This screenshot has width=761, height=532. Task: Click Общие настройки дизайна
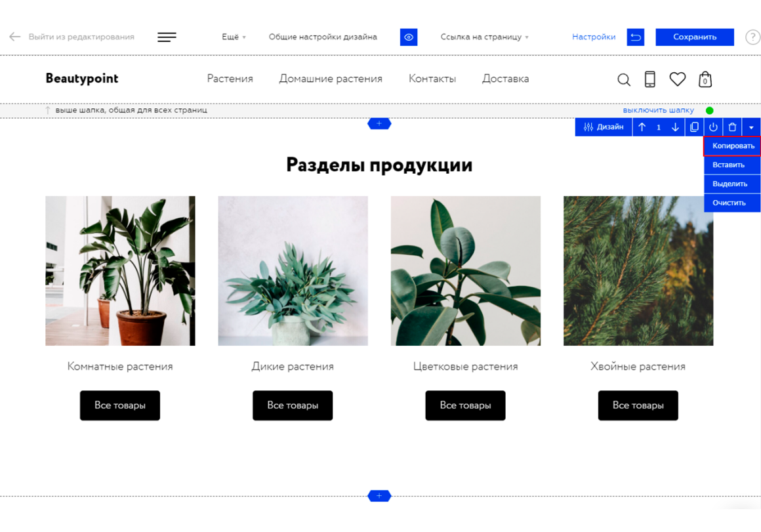pyautogui.click(x=323, y=37)
